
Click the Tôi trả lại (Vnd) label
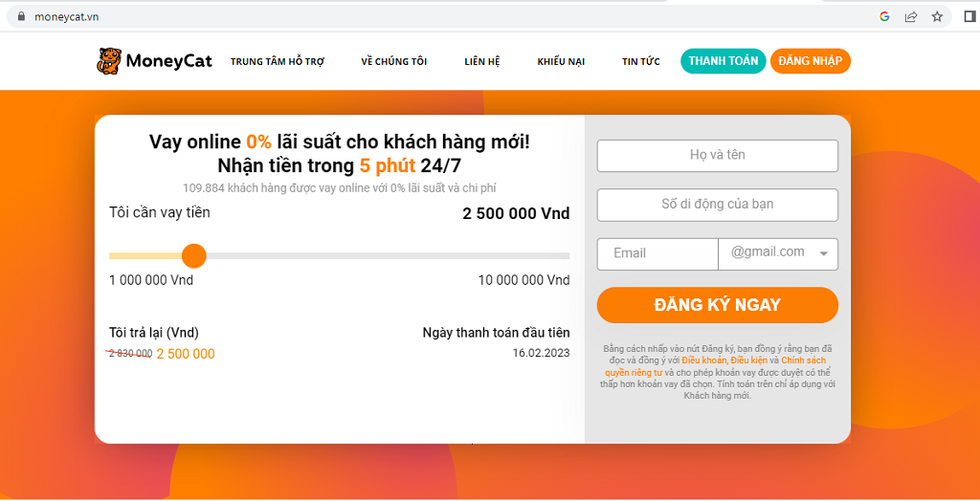[x=154, y=333]
